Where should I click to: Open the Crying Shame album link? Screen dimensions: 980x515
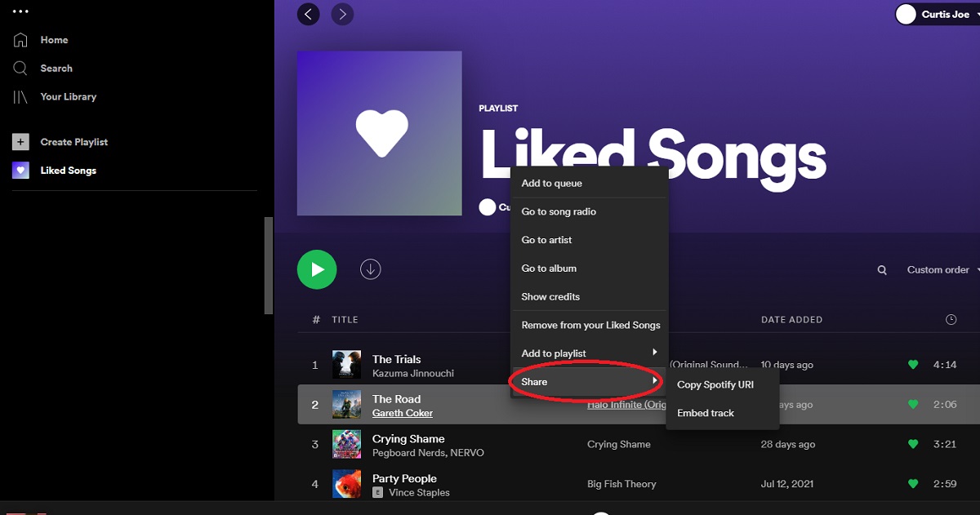[x=619, y=445]
